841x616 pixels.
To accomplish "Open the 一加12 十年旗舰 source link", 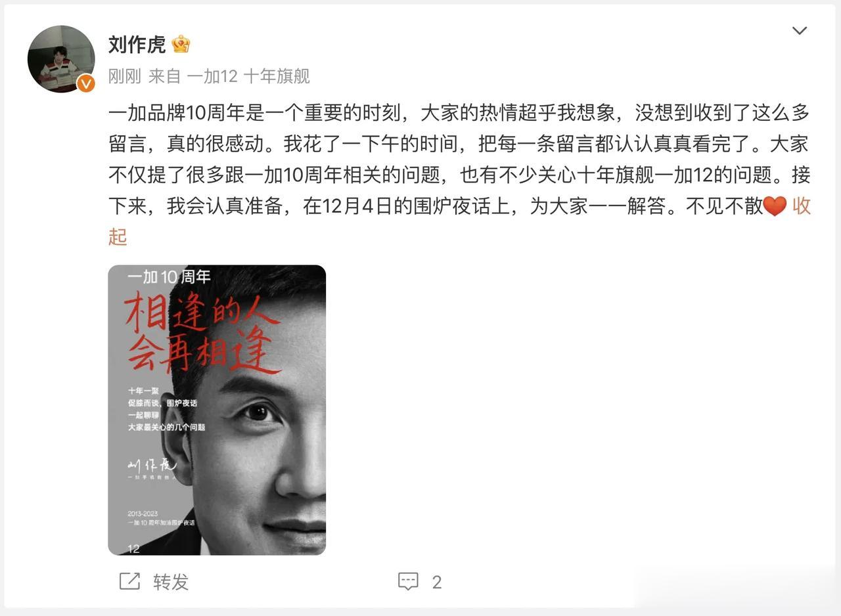I will click(248, 76).
